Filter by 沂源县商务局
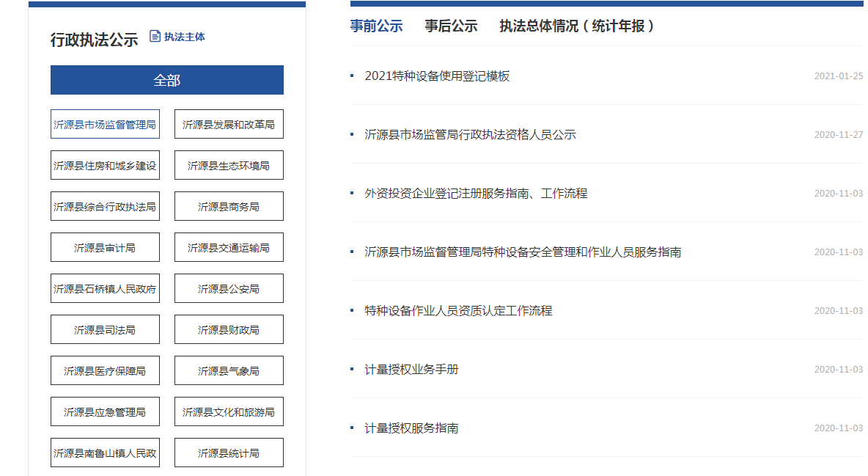Image resolution: width=868 pixels, height=476 pixels. pos(229,207)
